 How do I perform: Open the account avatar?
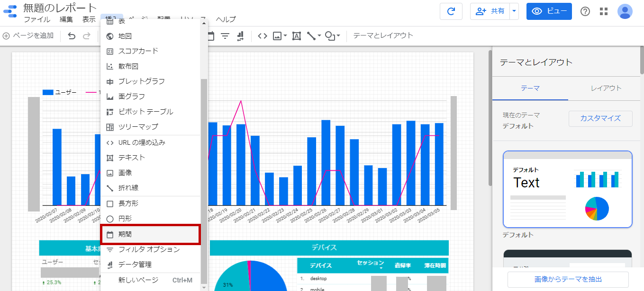pos(625,11)
